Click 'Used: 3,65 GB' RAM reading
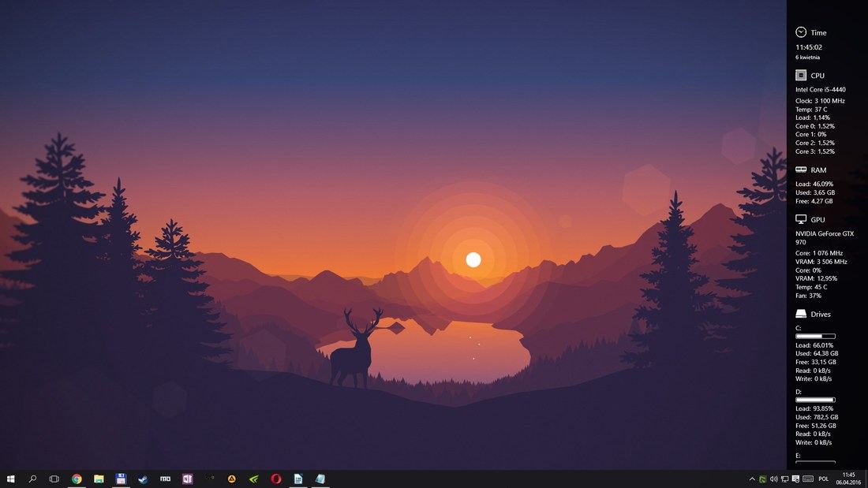The width and height of the screenshot is (868, 488). click(x=815, y=192)
